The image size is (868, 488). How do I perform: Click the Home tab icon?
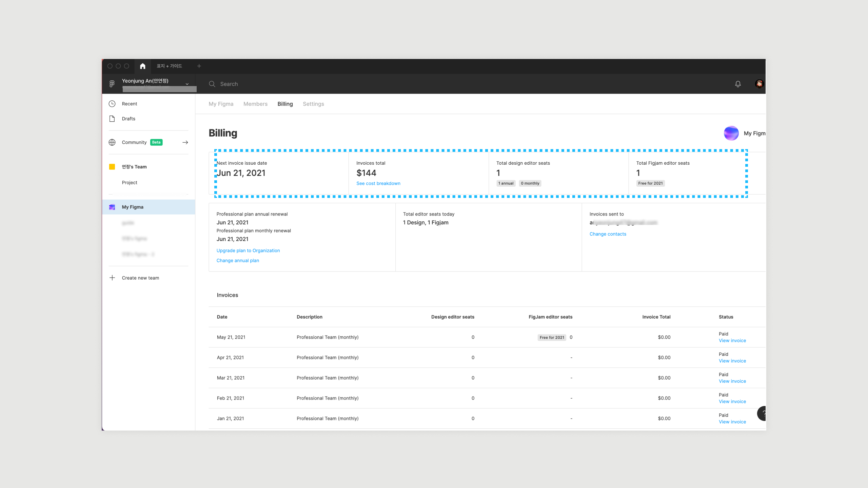click(x=143, y=66)
